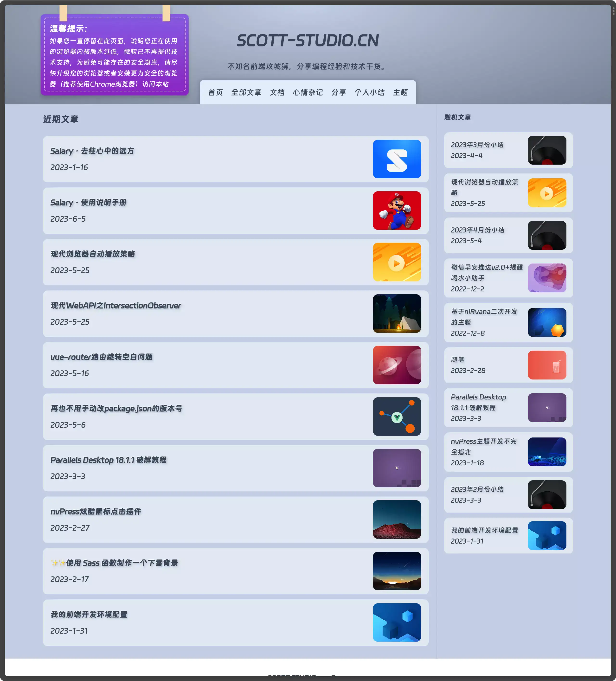Click the purple 温馨提示 browser warning note
616x681 pixels.
115,56
